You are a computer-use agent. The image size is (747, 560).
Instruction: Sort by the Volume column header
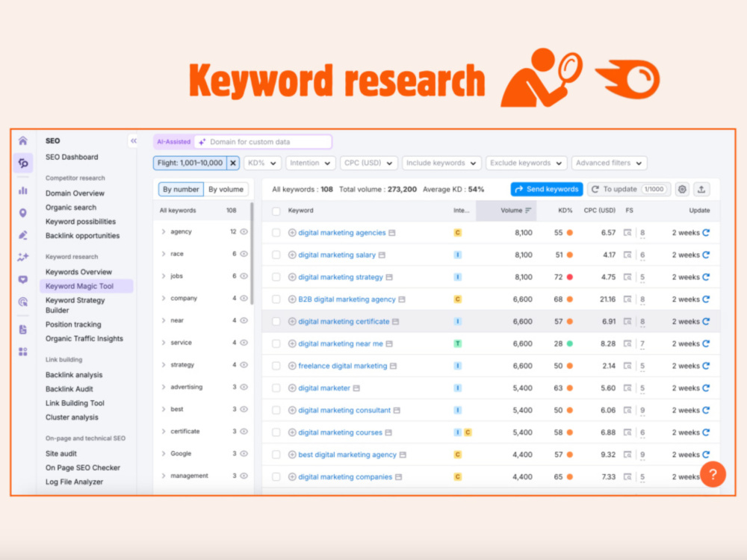tap(506, 211)
